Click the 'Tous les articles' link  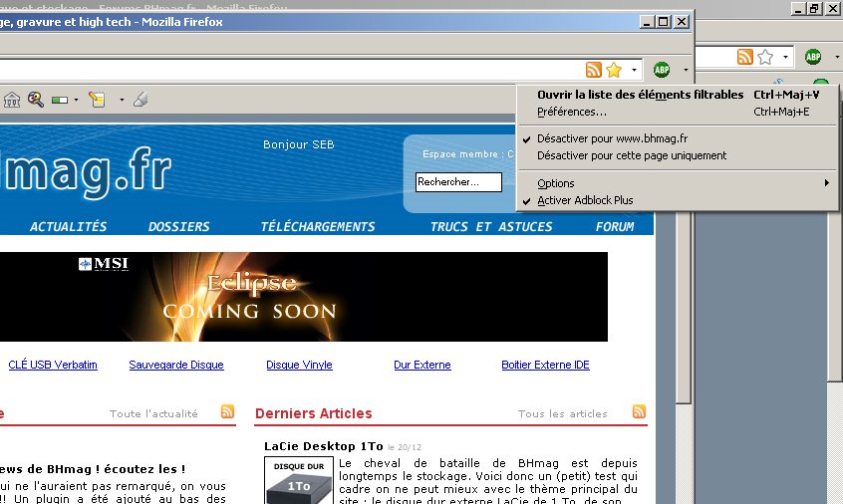pos(562,413)
